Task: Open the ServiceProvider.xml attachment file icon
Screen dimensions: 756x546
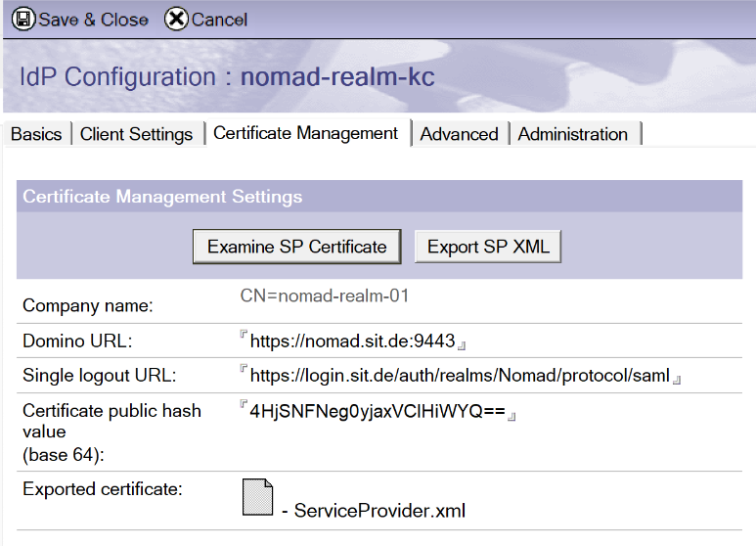Action: pos(258,497)
